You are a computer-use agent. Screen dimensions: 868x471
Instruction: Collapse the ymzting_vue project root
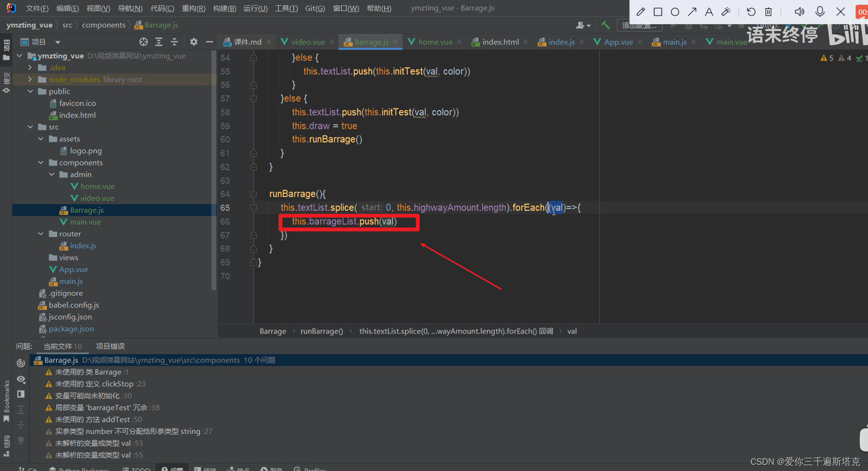click(19, 56)
